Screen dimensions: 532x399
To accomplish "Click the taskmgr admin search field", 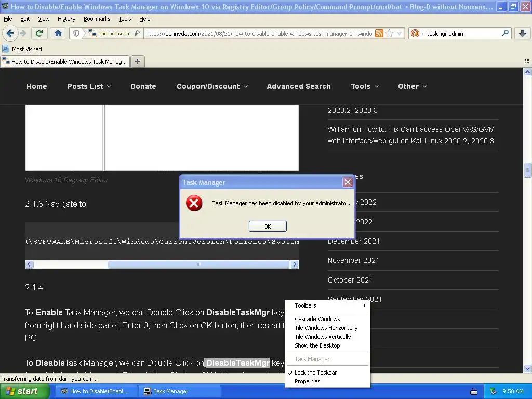I will tap(463, 33).
